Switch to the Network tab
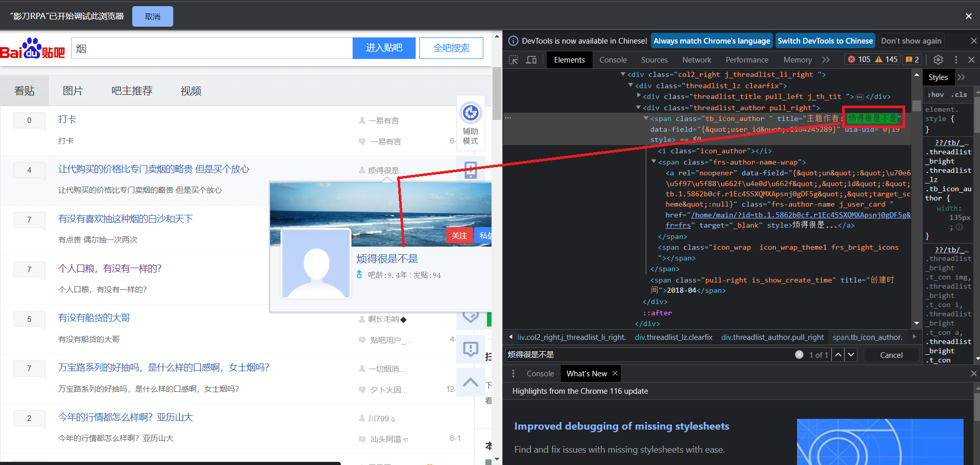Viewport: 980px width, 465px height. tap(697, 60)
